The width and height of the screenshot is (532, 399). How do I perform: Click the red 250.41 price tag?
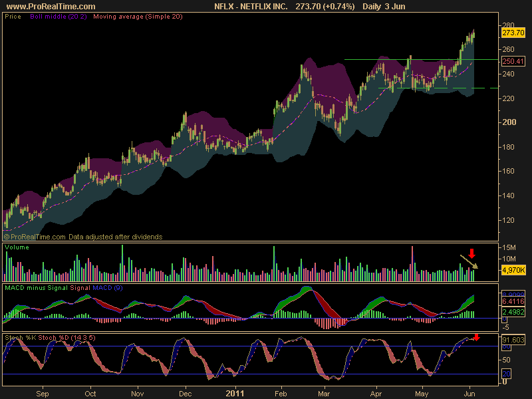tap(513, 61)
